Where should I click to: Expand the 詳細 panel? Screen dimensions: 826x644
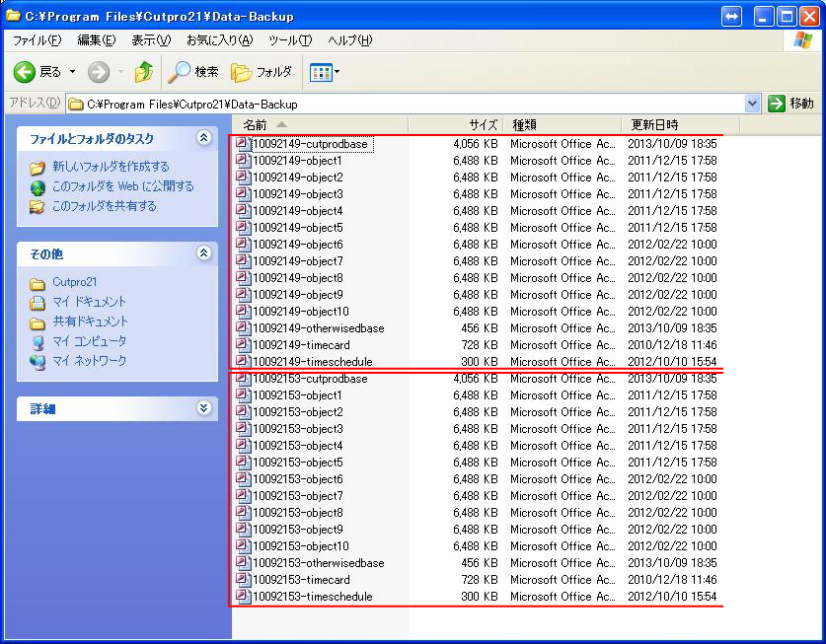(204, 408)
